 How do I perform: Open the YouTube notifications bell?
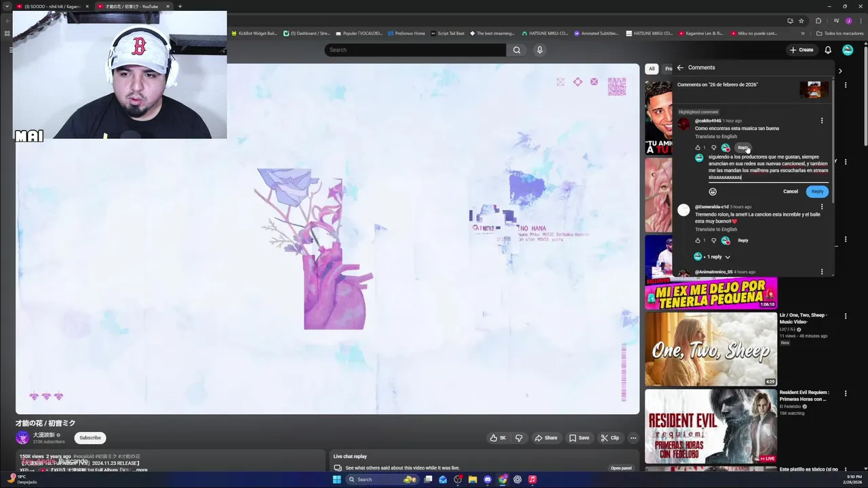point(828,49)
